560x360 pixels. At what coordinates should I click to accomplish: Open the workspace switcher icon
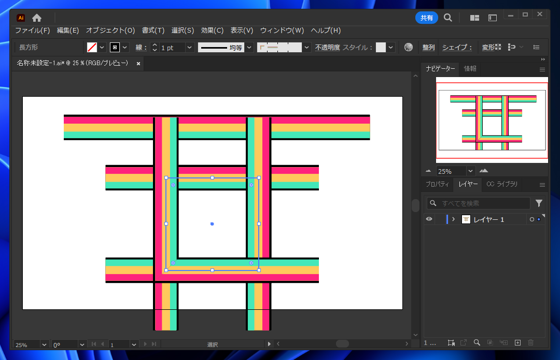(492, 18)
